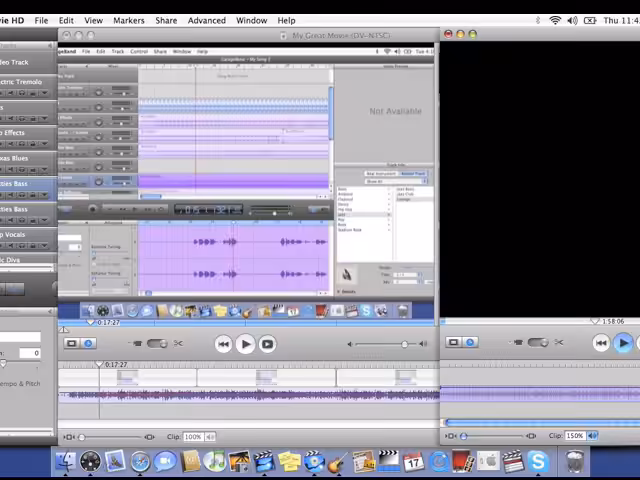Open Stickies from the Dock
Screen dimensions: 640x480
[289, 462]
